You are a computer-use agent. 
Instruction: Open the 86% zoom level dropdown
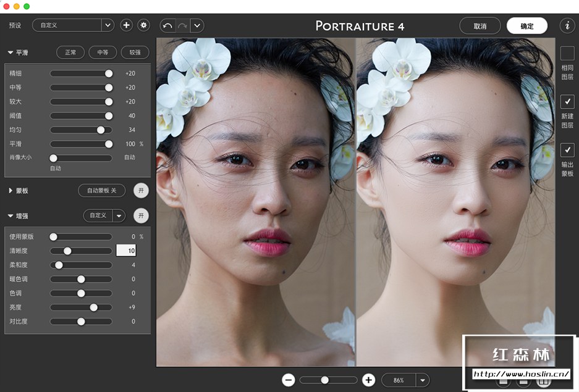pos(423,380)
